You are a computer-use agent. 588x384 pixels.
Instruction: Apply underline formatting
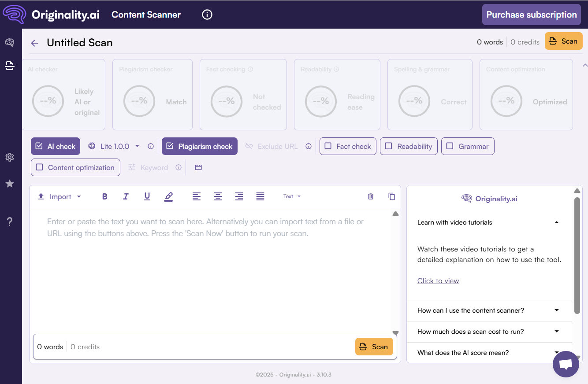(147, 196)
